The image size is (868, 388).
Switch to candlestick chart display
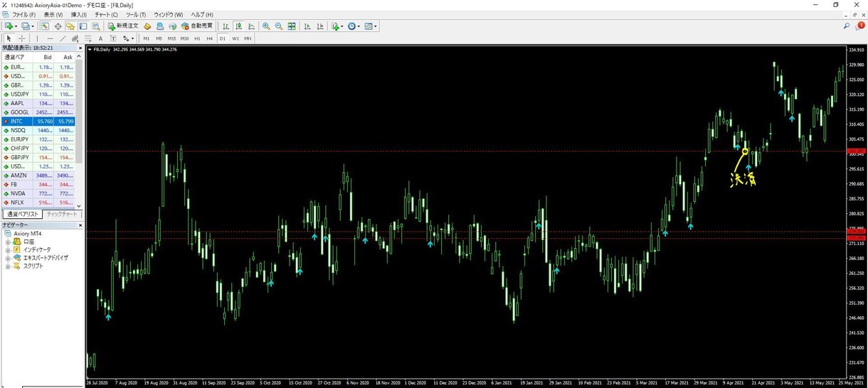tap(238, 26)
